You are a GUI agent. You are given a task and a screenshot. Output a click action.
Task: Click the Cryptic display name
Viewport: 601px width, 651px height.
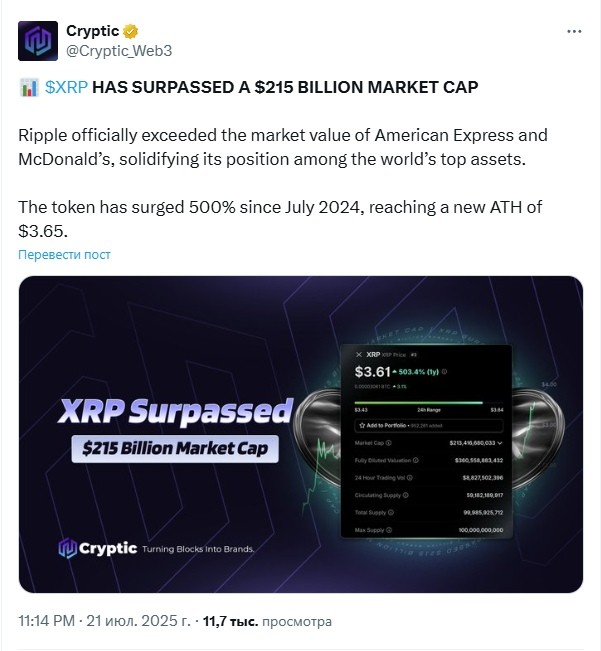tap(93, 31)
